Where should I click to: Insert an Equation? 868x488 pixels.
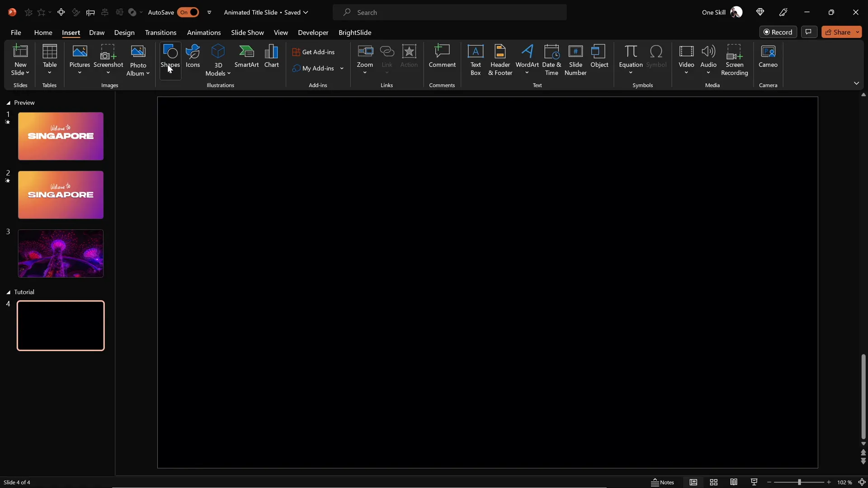[630, 57]
